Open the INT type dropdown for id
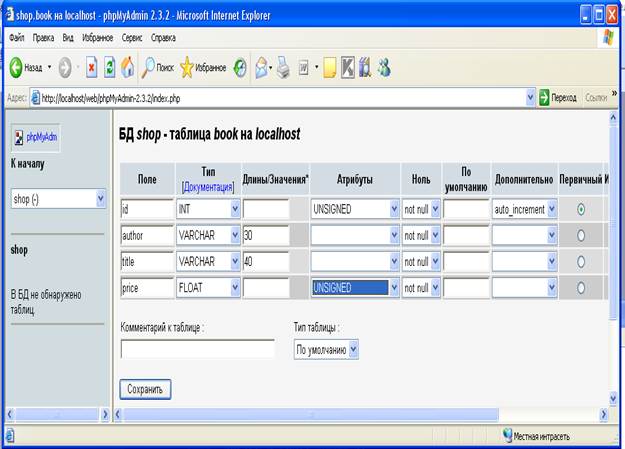Viewport: 625px width, 449px height. click(x=208, y=209)
